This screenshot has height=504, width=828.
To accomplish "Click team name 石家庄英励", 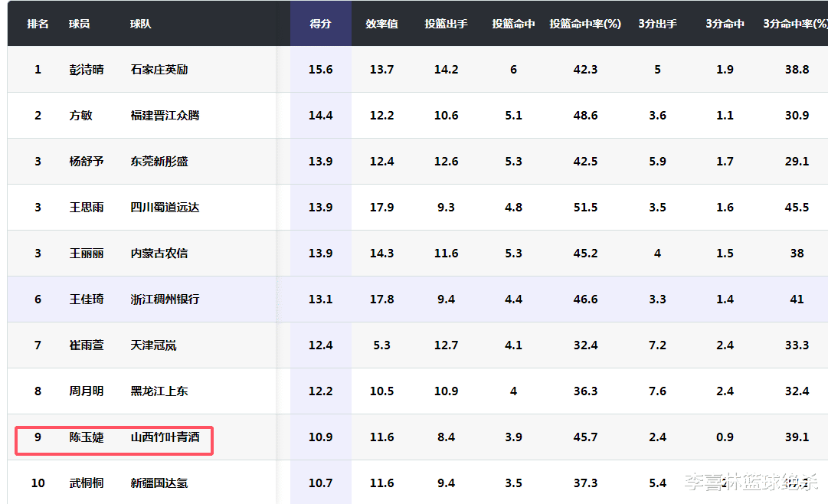I will tap(159, 70).
